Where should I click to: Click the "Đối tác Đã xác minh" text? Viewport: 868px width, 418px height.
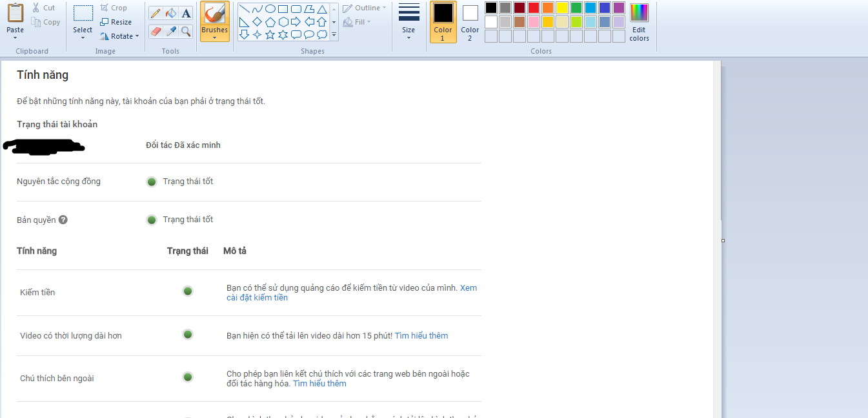(183, 145)
